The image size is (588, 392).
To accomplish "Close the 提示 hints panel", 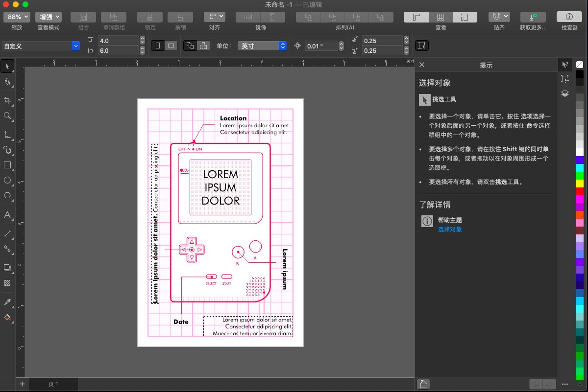I will (x=422, y=64).
